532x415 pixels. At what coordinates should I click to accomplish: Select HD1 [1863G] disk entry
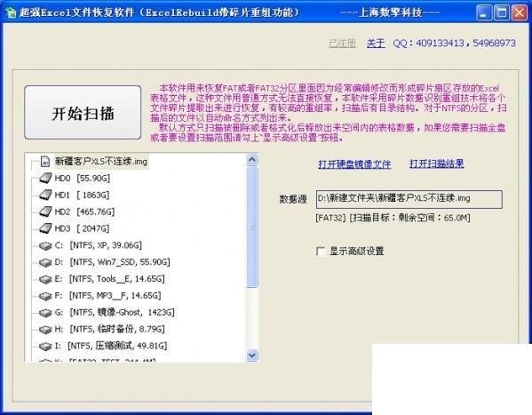[x=82, y=195]
